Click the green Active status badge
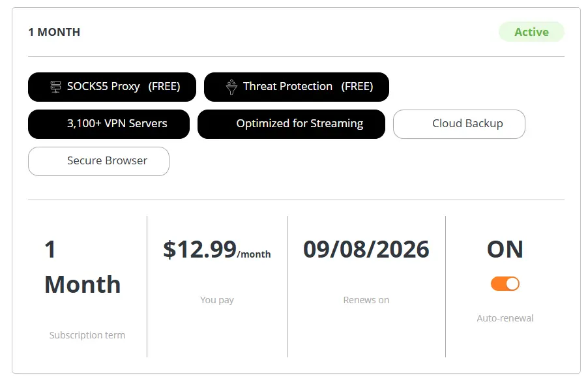This screenshot has height=388, width=588. pyautogui.click(x=531, y=32)
